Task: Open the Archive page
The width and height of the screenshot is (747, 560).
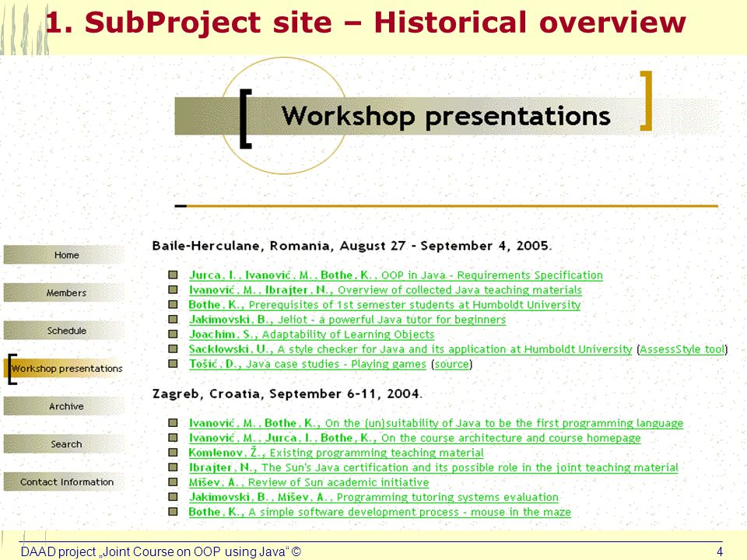Action: pos(65,406)
